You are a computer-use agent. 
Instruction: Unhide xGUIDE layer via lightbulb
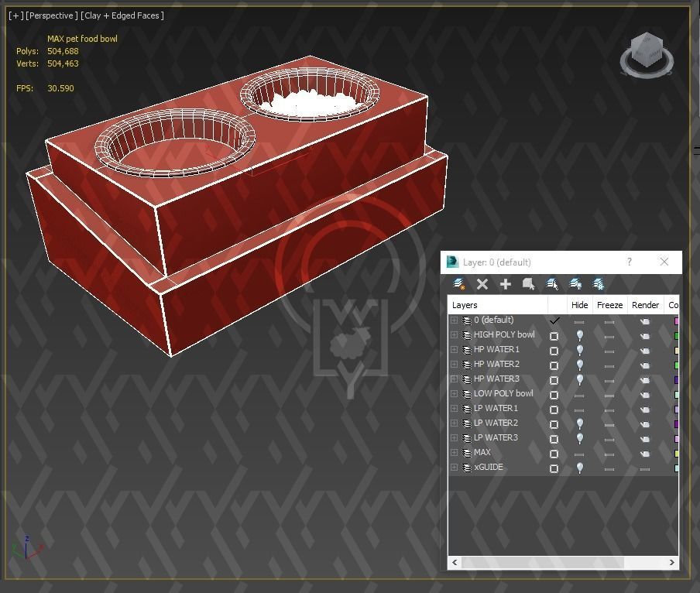click(x=579, y=468)
